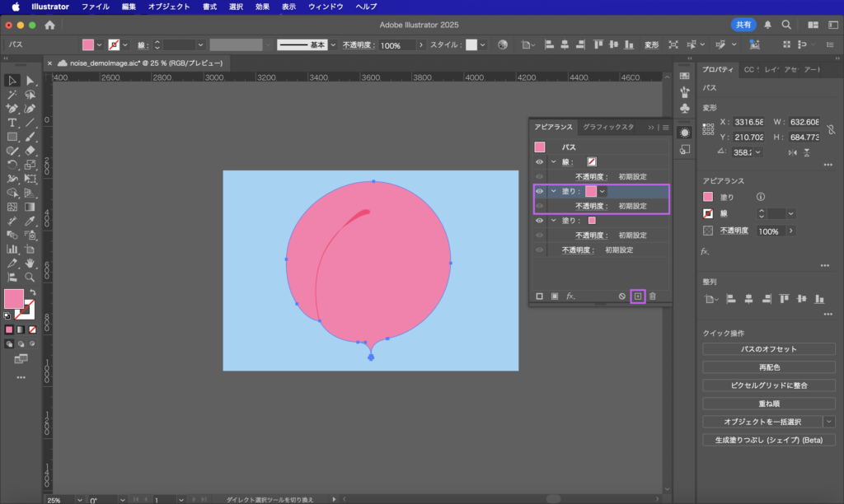This screenshot has width=844, height=504.
Task: Open the graphic style スタイル dropdown
Action: coord(482,45)
